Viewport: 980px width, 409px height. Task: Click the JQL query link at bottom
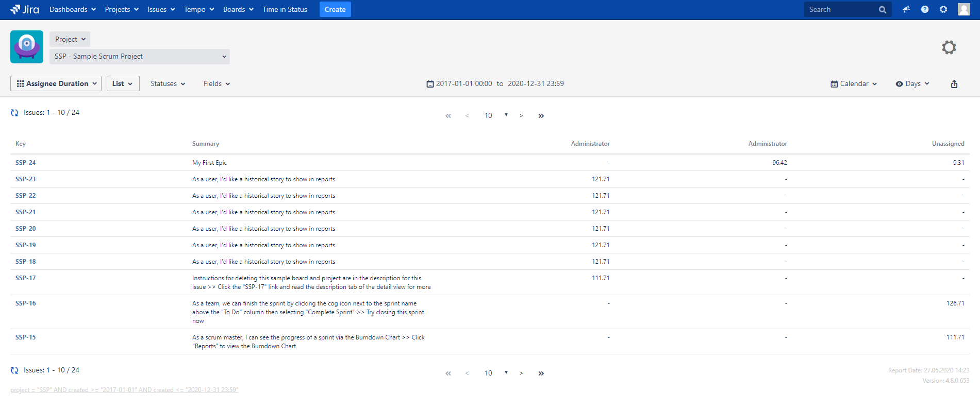[x=124, y=390]
